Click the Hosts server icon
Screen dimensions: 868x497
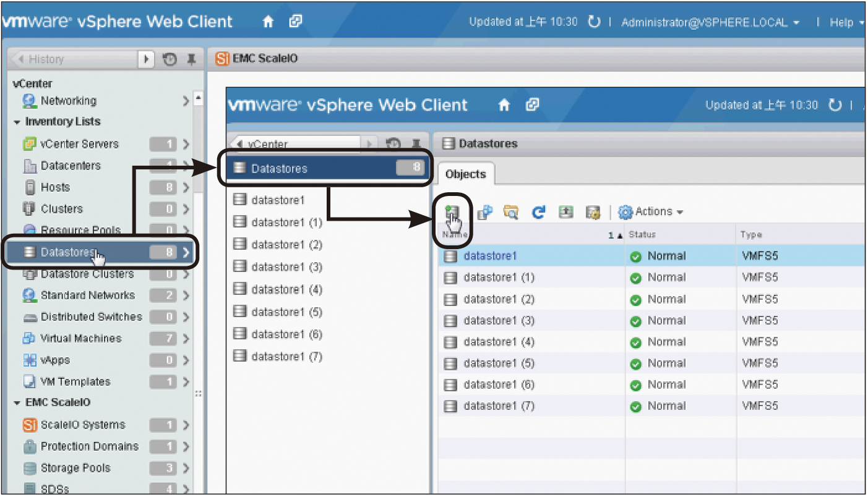(x=30, y=187)
